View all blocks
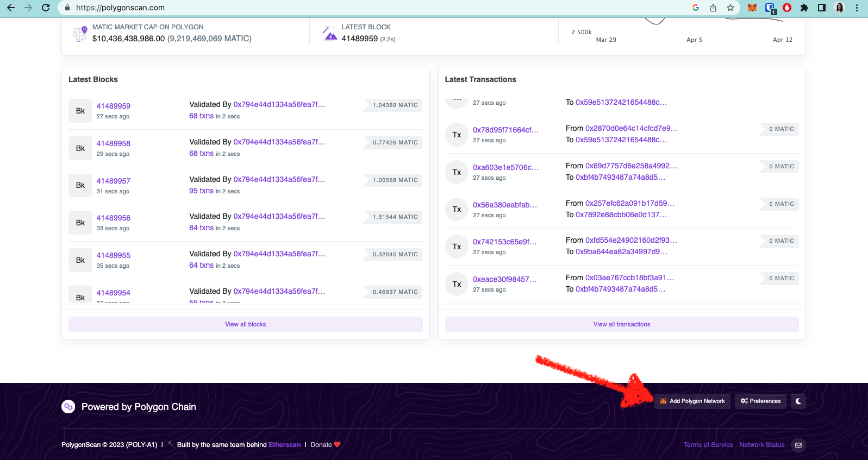The image size is (868, 460). pos(246,324)
